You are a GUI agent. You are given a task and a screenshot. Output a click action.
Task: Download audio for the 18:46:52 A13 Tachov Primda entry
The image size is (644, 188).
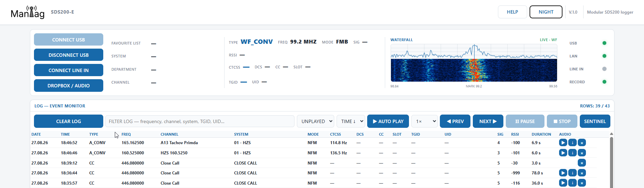pyautogui.click(x=572, y=143)
